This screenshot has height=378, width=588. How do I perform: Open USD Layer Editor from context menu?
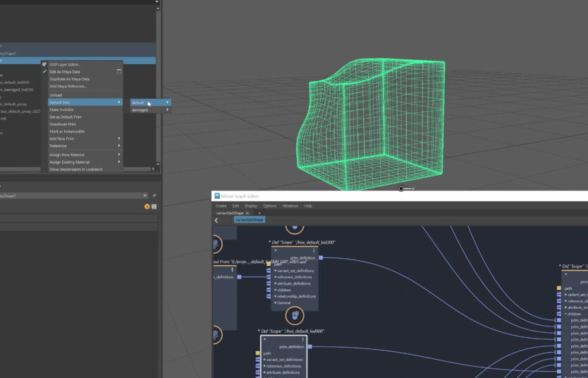(x=65, y=64)
